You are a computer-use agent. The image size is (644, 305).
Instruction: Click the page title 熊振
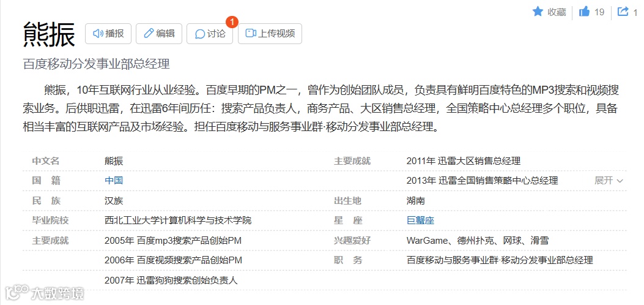click(x=50, y=35)
